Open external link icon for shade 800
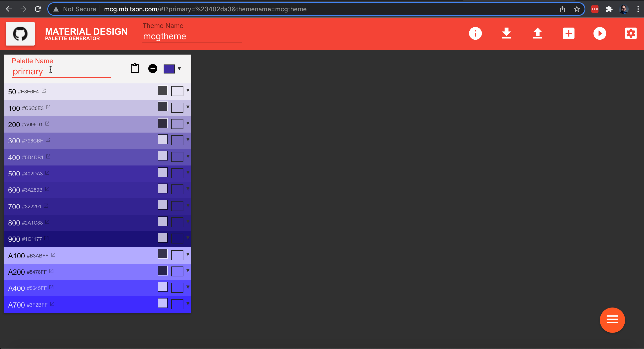644x349 pixels. pos(47,222)
